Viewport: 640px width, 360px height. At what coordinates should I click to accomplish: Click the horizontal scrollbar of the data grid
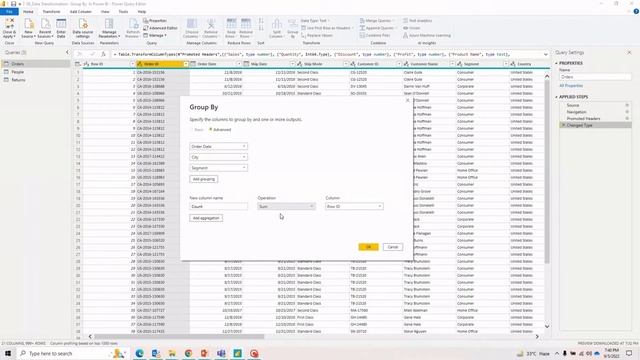pyautogui.click(x=179, y=336)
